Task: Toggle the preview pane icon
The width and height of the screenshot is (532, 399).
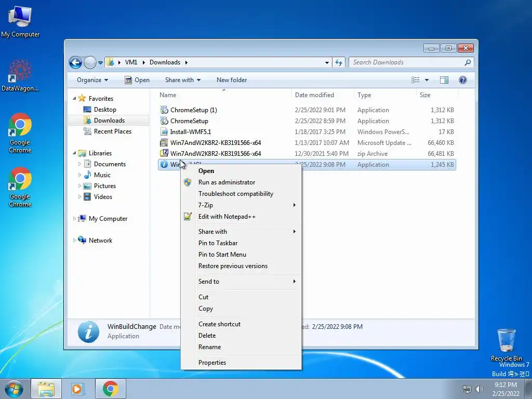Action: (x=444, y=80)
